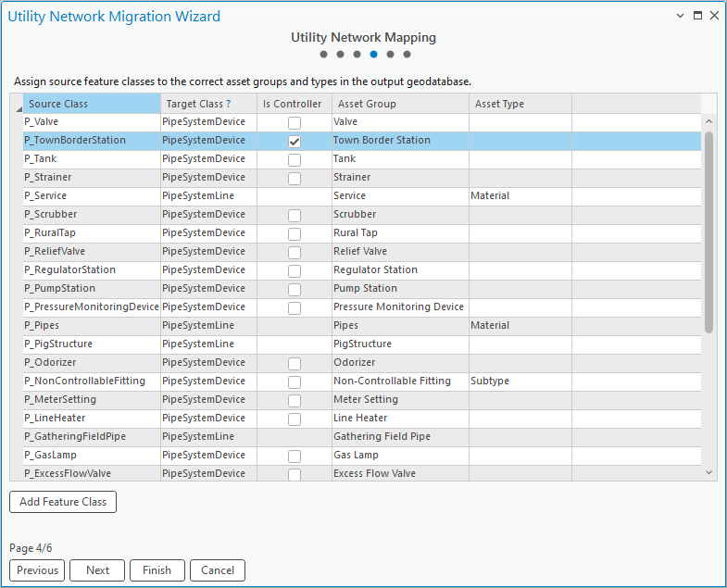This screenshot has height=588, width=727.
Task: Click PipeSystemLine target for P_Pipes
Action: click(209, 326)
